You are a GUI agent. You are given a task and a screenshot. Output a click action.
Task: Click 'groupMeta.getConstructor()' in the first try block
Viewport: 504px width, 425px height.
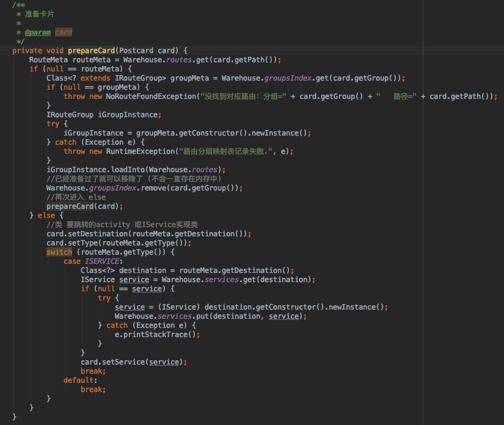pyautogui.click(x=192, y=133)
